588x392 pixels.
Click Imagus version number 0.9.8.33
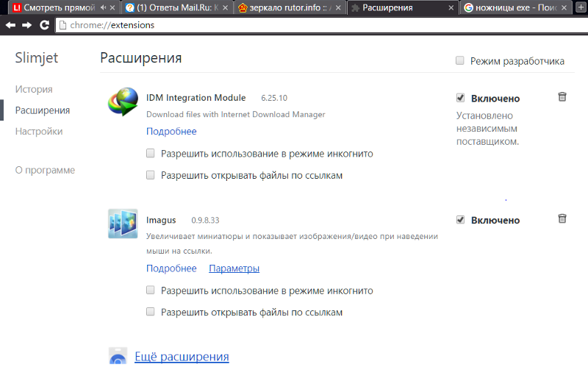[x=205, y=220]
